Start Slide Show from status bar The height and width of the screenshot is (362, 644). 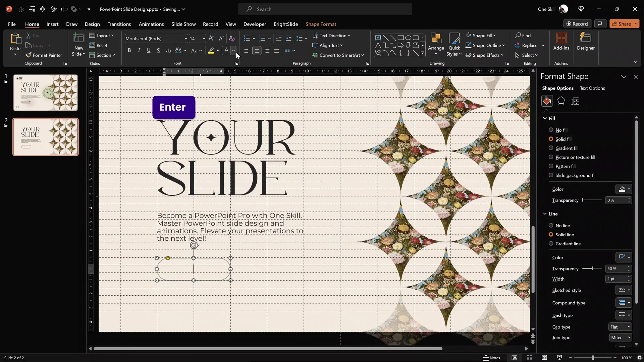pos(559,358)
